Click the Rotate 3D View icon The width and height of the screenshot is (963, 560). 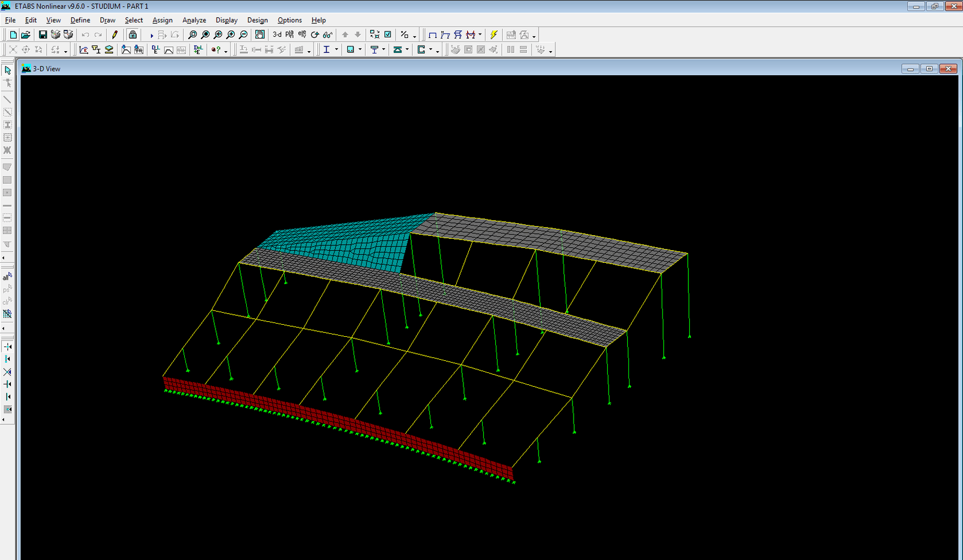315,35
